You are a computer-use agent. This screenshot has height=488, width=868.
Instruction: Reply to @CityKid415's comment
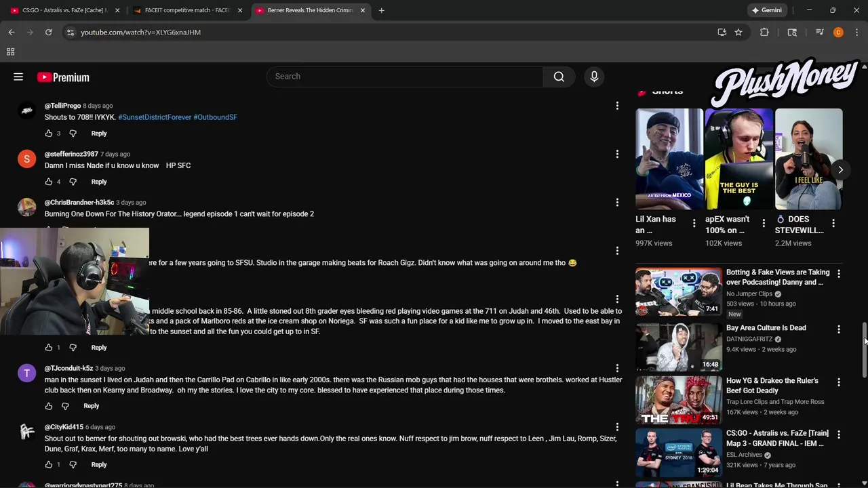coord(99,464)
